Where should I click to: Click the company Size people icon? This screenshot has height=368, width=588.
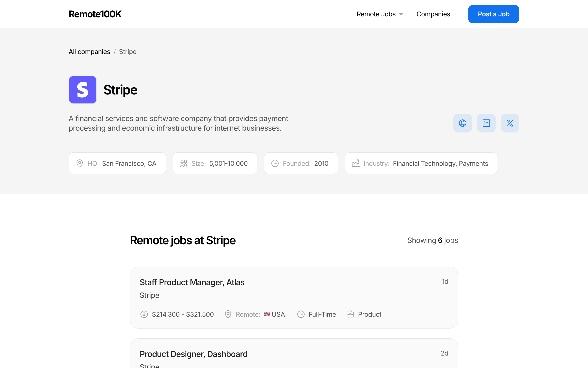(184, 163)
